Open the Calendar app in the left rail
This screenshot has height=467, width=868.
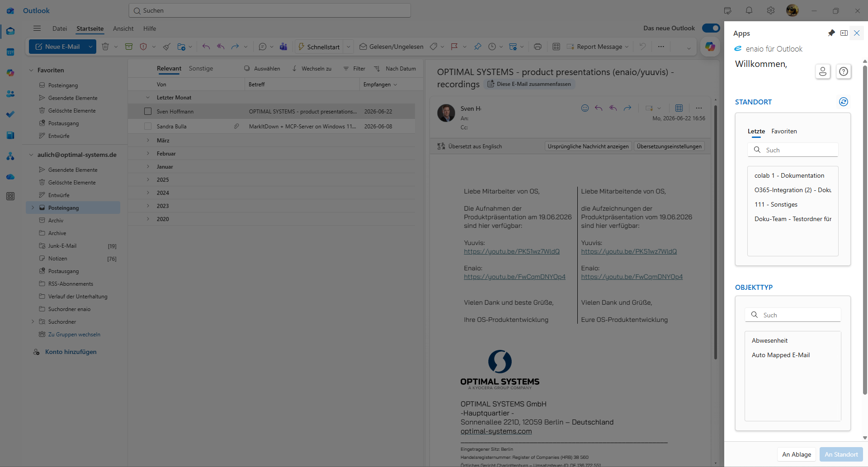point(10,52)
